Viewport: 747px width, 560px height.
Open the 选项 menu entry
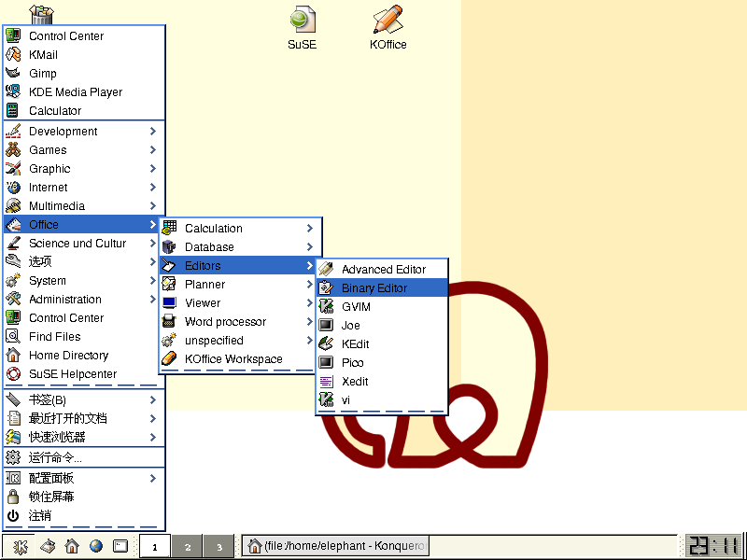84,261
